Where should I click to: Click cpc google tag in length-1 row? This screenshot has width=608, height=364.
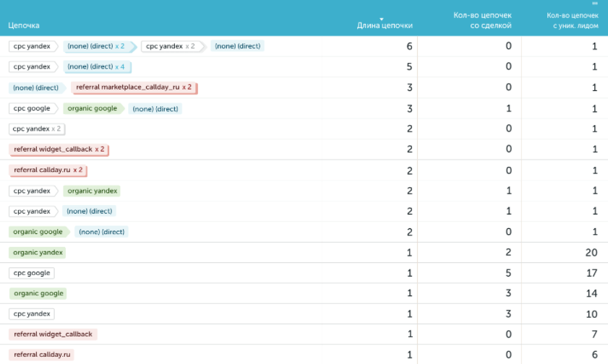click(32, 274)
